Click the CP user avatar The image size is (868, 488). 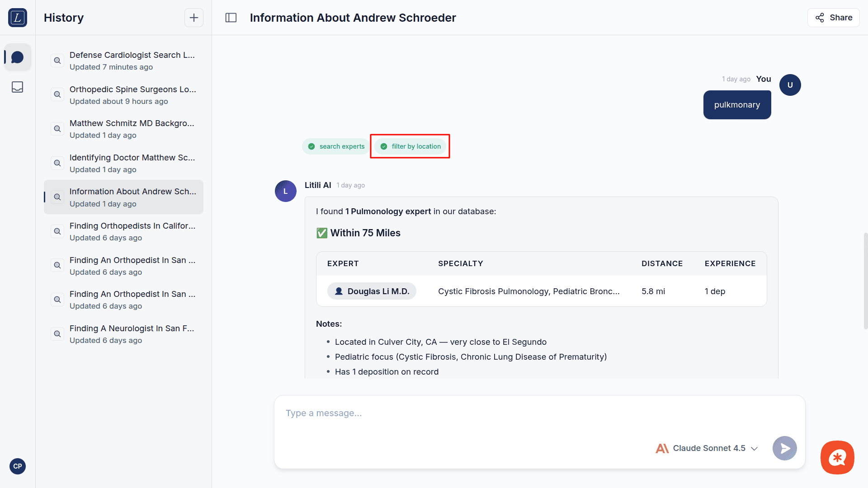click(18, 466)
